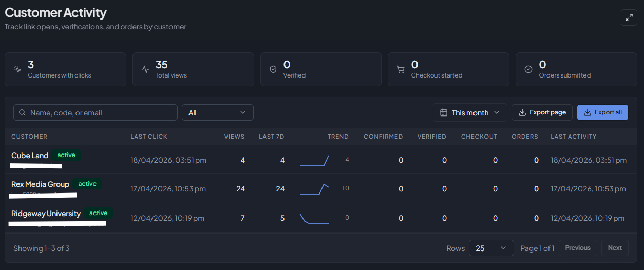Click the Page 1 of 1 indicator
Image resolution: width=644 pixels, height=270 pixels.
point(537,248)
